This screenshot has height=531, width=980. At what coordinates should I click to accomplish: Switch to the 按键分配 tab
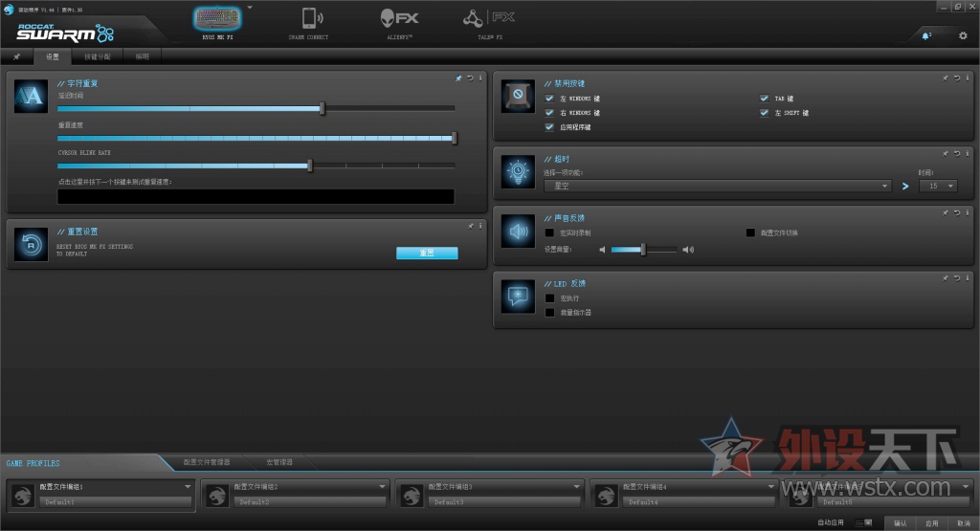[x=97, y=57]
